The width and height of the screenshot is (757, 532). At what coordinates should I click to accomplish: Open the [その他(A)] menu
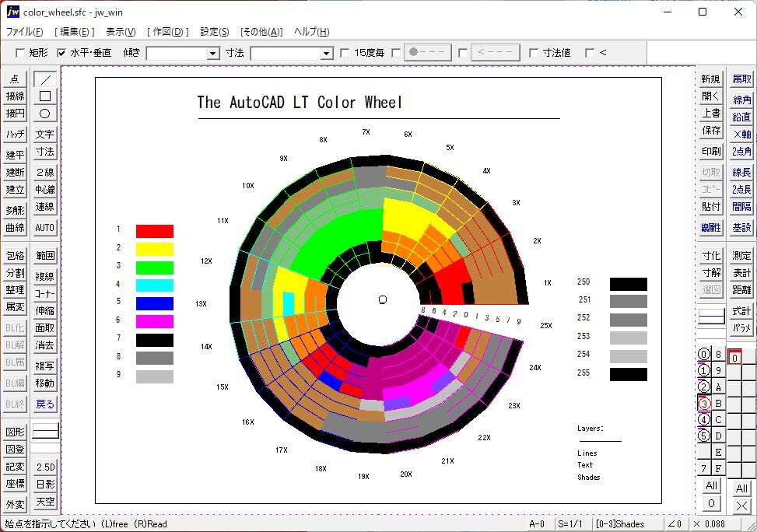[x=261, y=32]
